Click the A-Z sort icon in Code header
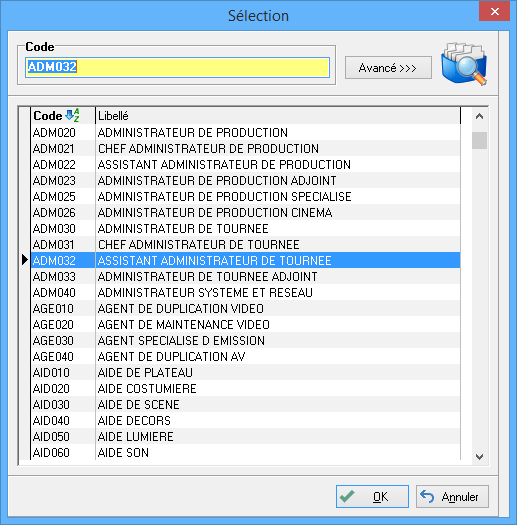The image size is (517, 525). point(72,115)
